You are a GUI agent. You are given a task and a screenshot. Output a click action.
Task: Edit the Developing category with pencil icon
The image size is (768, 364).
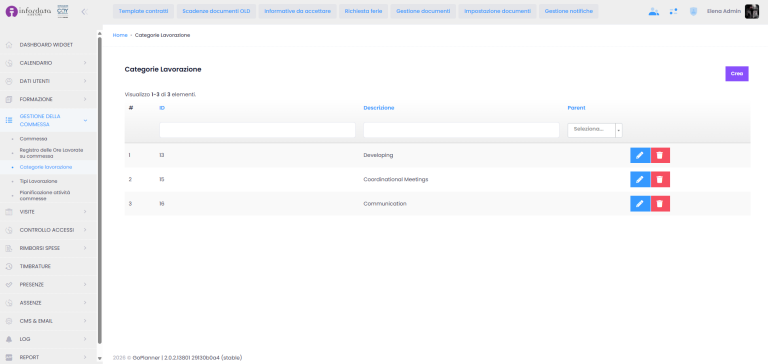pos(640,155)
